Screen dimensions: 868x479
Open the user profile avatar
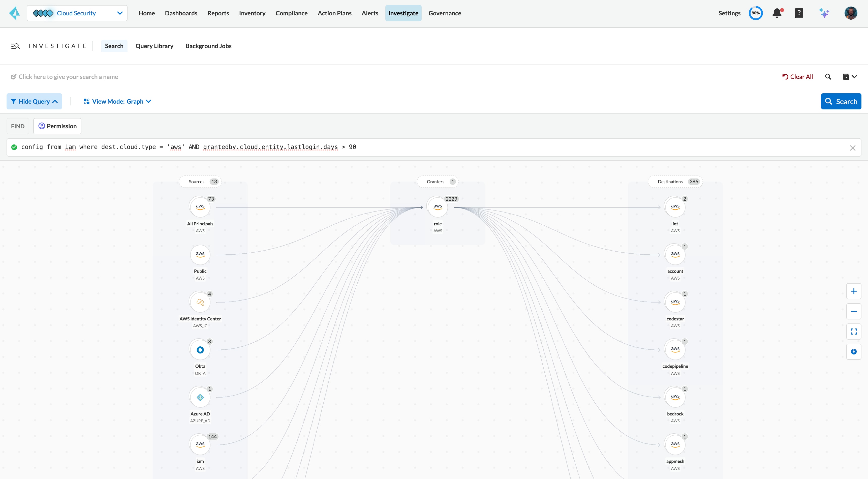pos(850,13)
